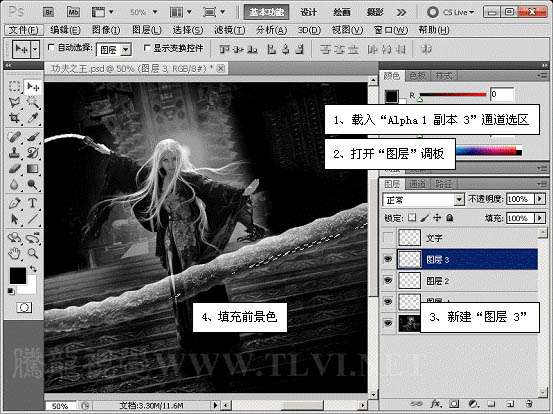Swap foreground and background colors
The image size is (553, 414).
(33, 269)
